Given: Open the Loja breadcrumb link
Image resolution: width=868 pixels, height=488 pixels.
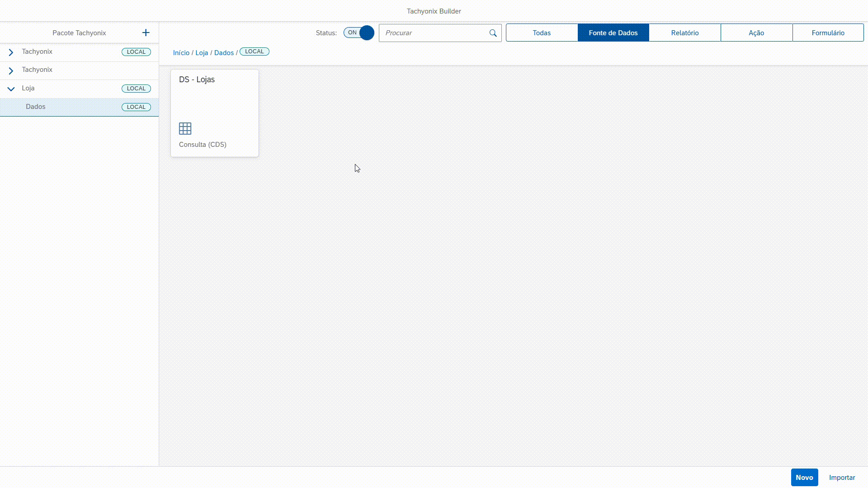Looking at the screenshot, I should click(202, 53).
